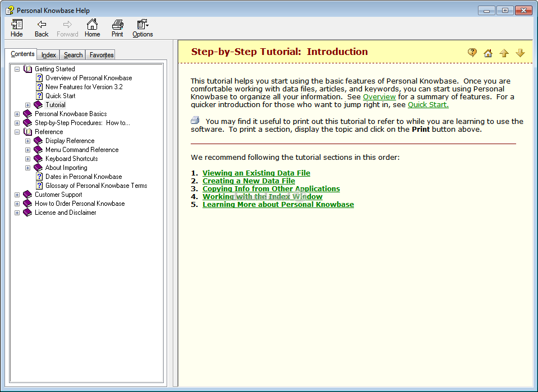The width and height of the screenshot is (538, 392).
Task: Click the house icon in topic header
Action: (x=488, y=53)
